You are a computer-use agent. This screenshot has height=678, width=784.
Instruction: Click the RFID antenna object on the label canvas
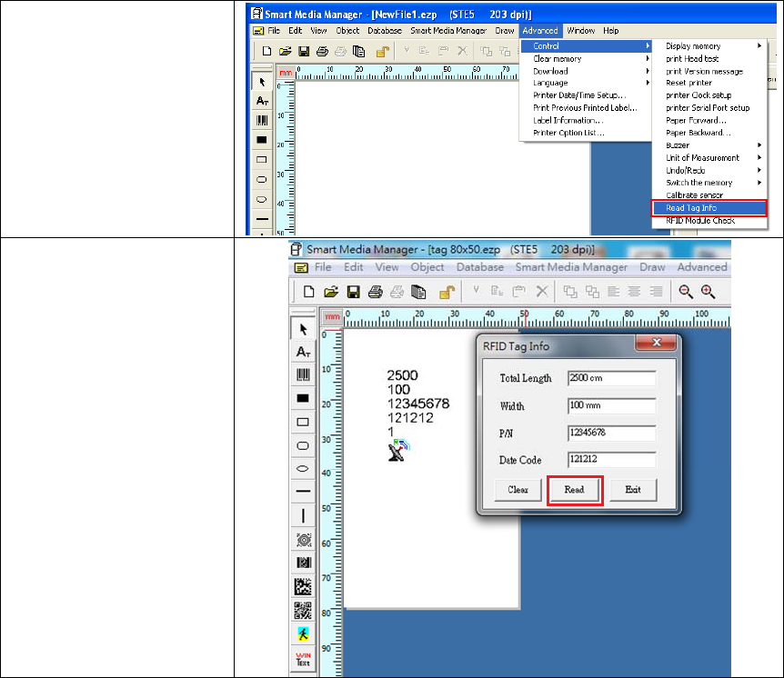tap(398, 450)
